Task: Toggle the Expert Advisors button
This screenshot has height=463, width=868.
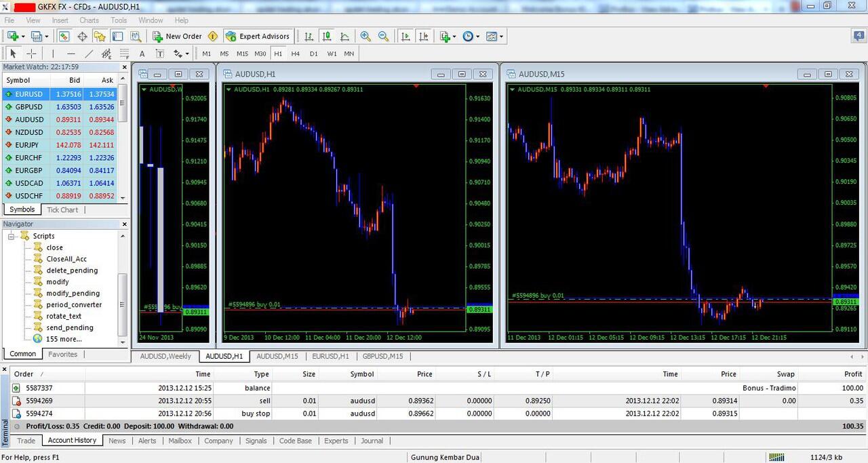Action: click(257, 36)
